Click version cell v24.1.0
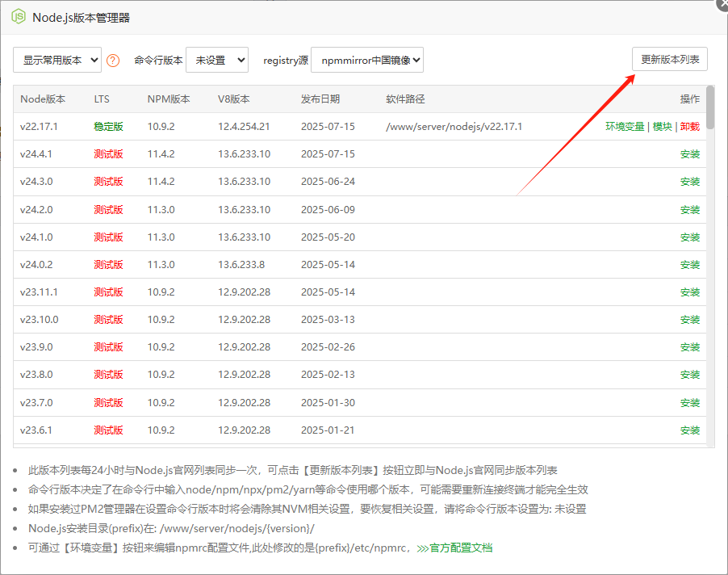The image size is (728, 575). coord(36,237)
